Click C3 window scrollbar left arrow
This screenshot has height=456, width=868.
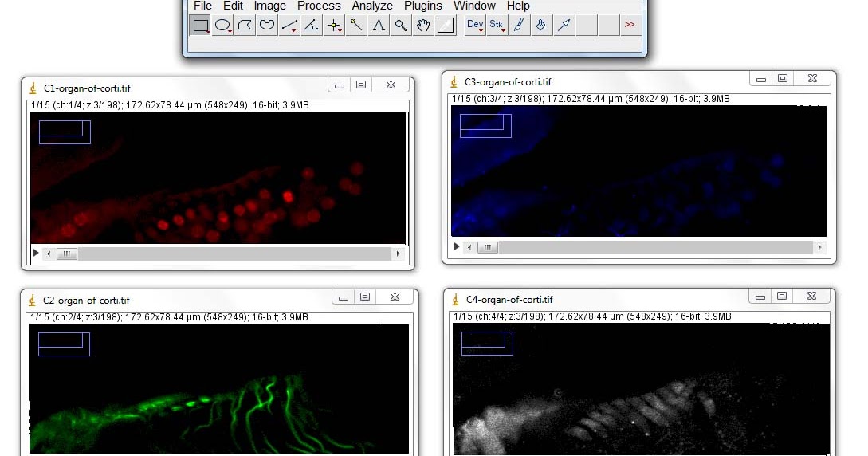(x=469, y=247)
